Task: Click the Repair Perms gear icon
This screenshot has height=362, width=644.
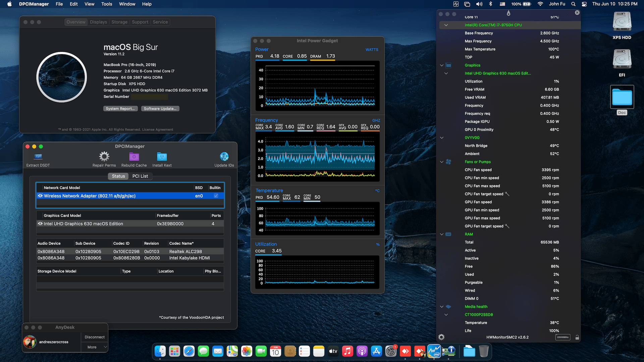Action: point(104,157)
